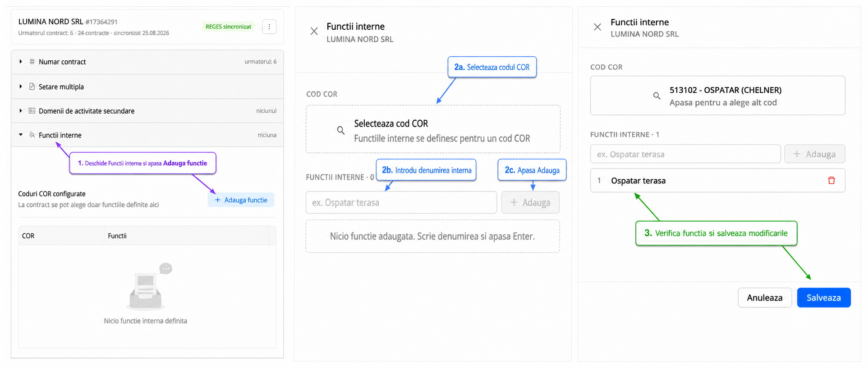Click the 'niciuna' value beside Functii interne
Viewport: 868px width, 368px height.
[x=267, y=135]
